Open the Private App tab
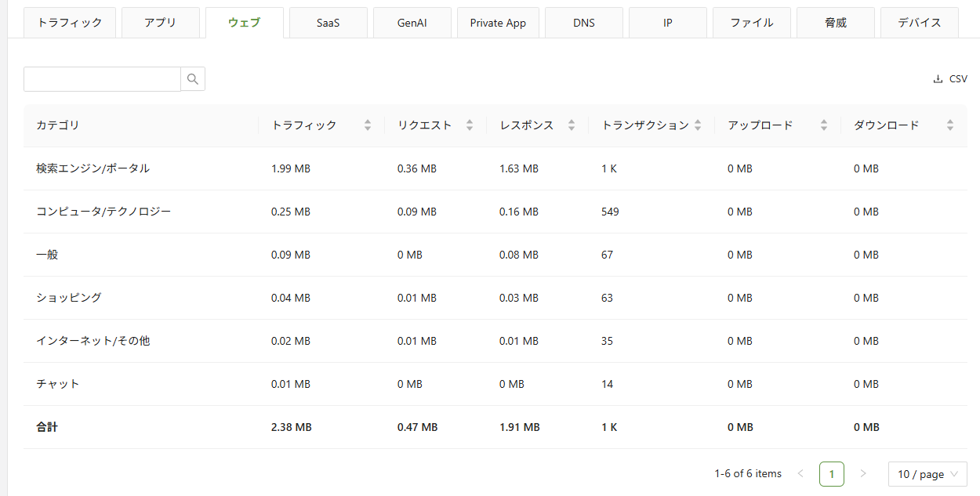The image size is (980, 496). pos(498,23)
